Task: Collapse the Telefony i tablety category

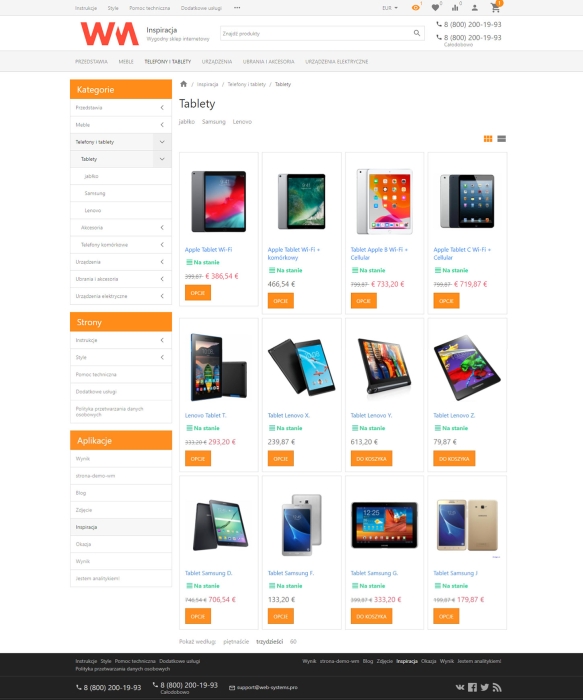Action: coord(162,142)
